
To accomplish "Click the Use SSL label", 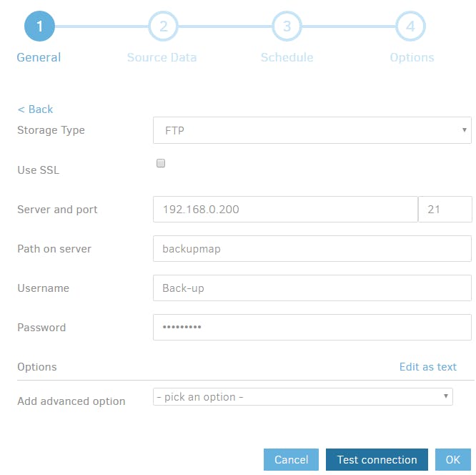I will coord(39,170).
